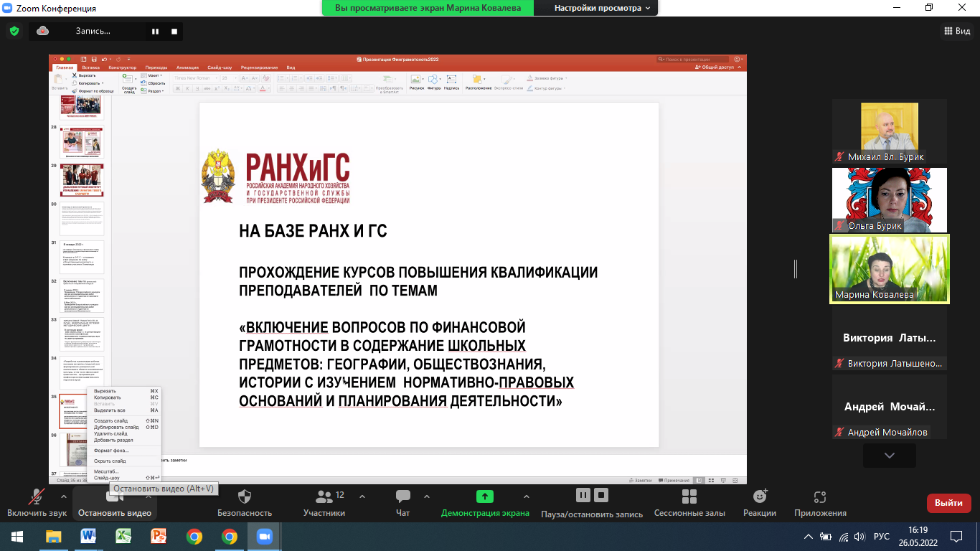Choose Вырезать in slide context menu
The height and width of the screenshot is (551, 980).
pyautogui.click(x=124, y=391)
